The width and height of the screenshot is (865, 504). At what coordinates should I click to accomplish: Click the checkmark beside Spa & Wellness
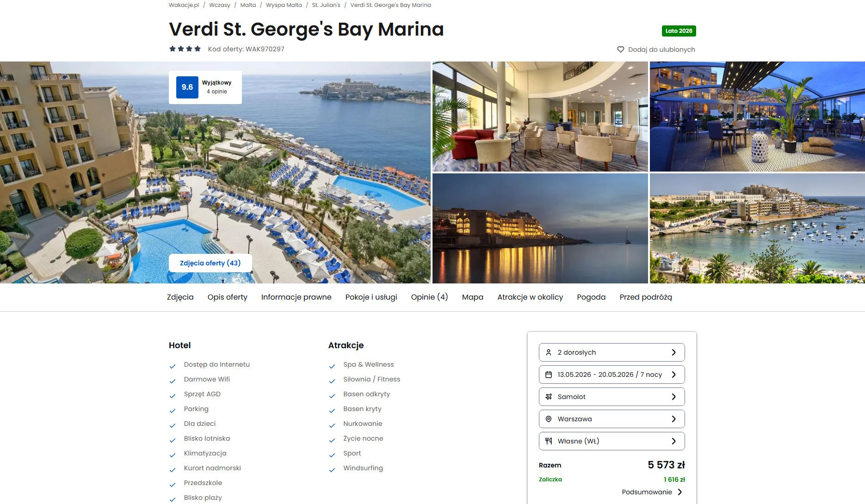pyautogui.click(x=332, y=366)
